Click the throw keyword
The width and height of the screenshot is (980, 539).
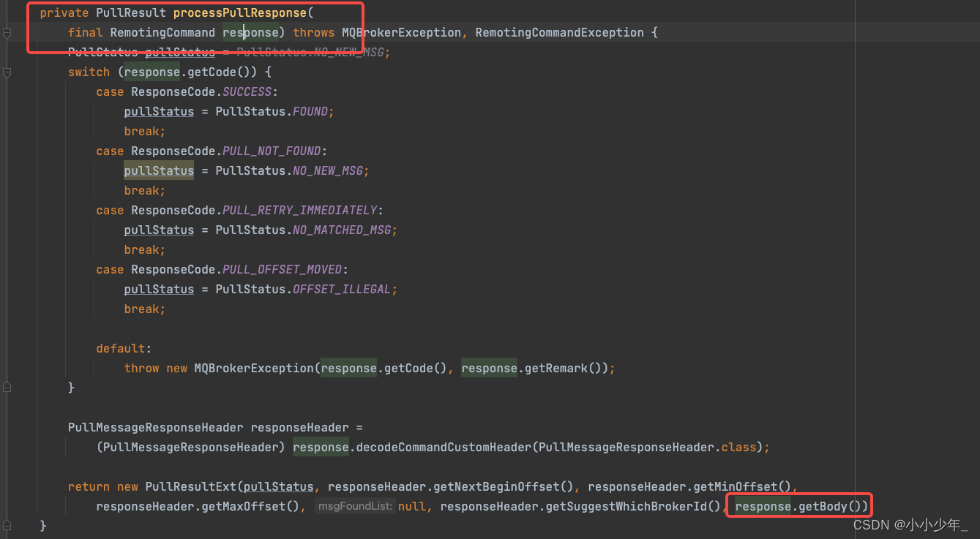(141, 369)
